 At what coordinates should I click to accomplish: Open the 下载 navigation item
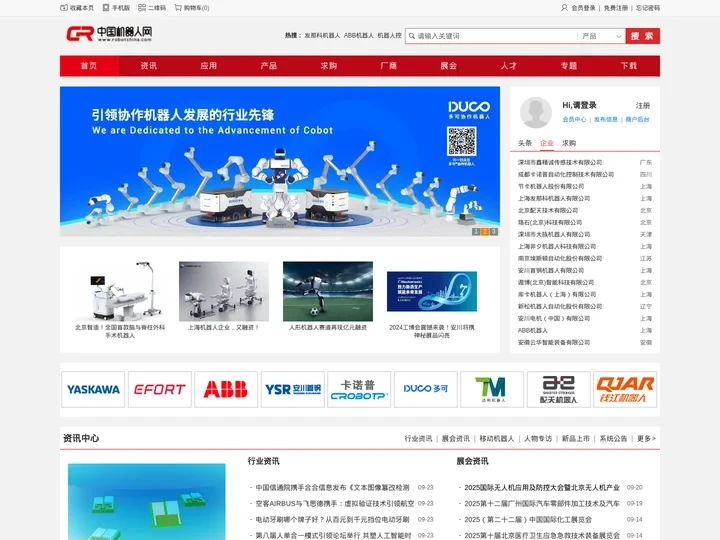(x=629, y=66)
